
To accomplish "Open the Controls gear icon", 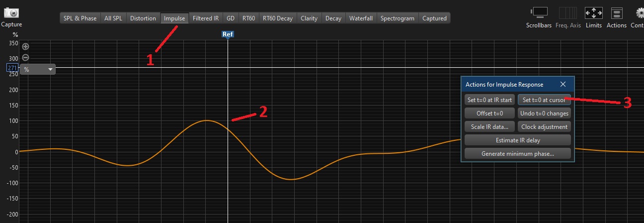I will 639,13.
